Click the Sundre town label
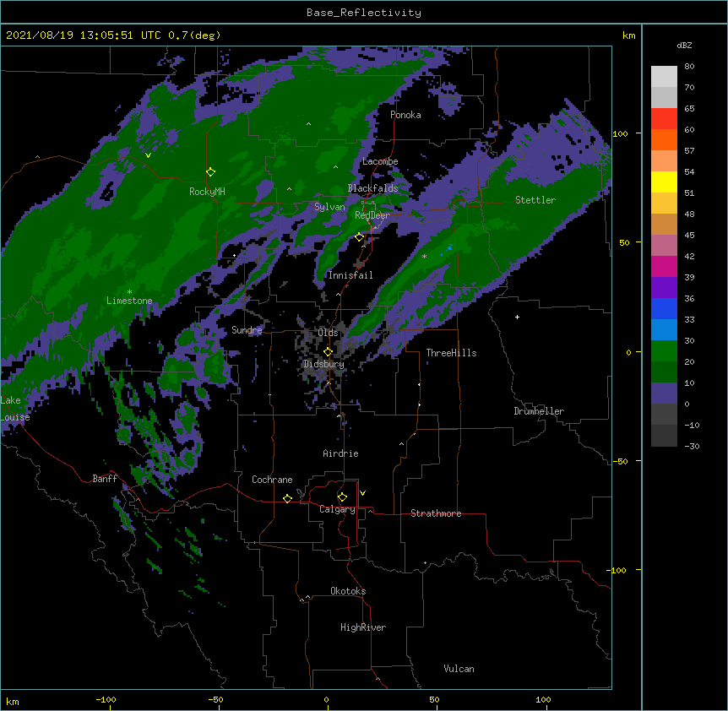The height and width of the screenshot is (711, 728). coord(247,330)
